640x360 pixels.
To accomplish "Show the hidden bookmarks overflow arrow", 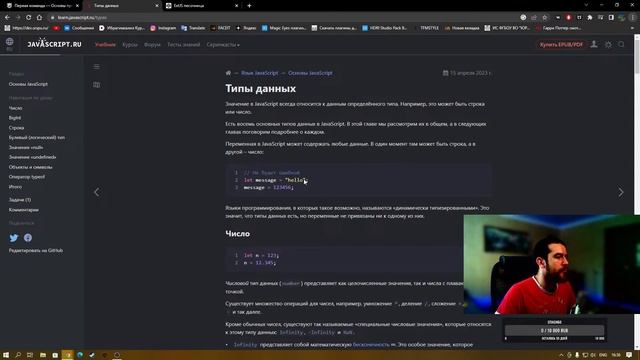I will [x=633, y=28].
